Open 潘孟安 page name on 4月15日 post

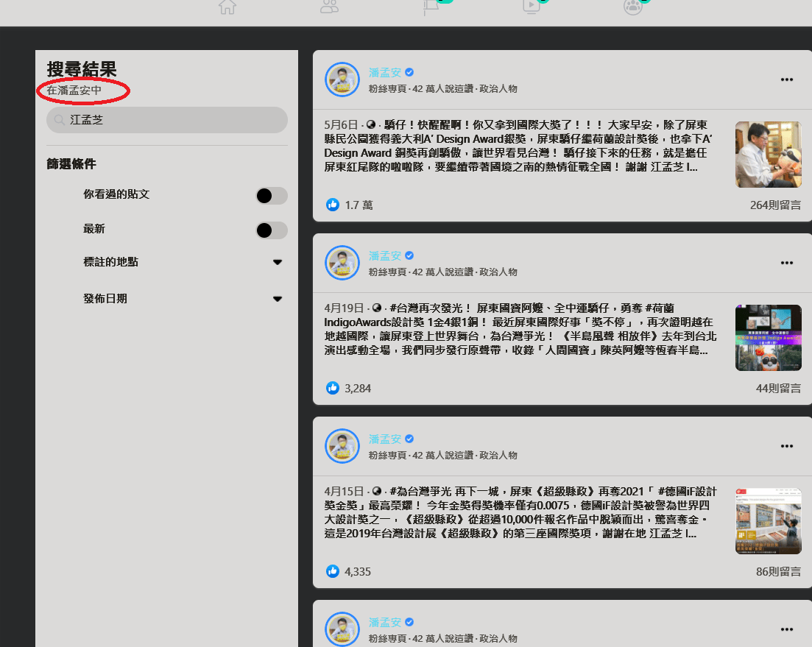(x=385, y=439)
